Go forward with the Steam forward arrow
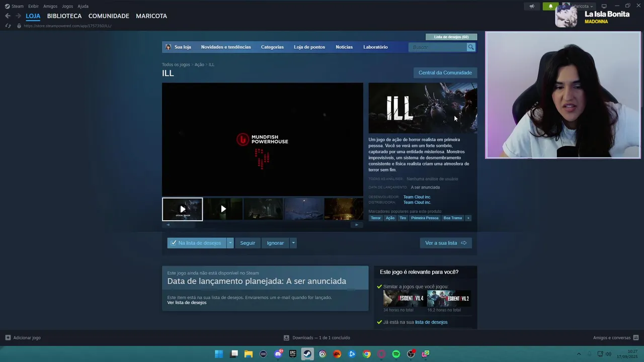The width and height of the screenshot is (644, 362). point(18,16)
